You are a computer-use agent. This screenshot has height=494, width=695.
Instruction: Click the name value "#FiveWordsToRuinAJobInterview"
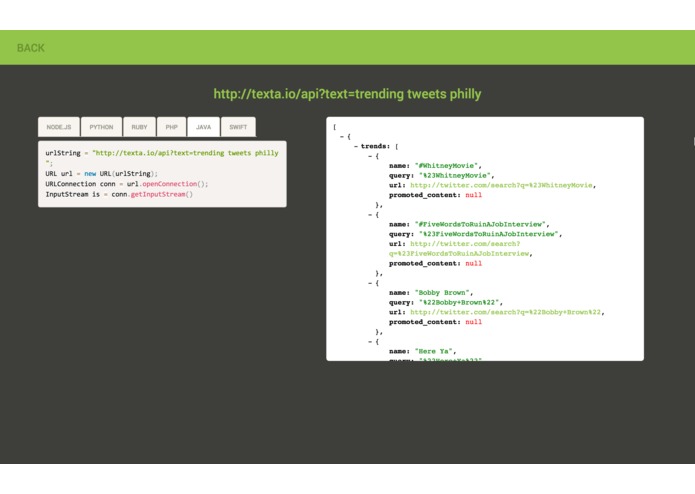480,224
